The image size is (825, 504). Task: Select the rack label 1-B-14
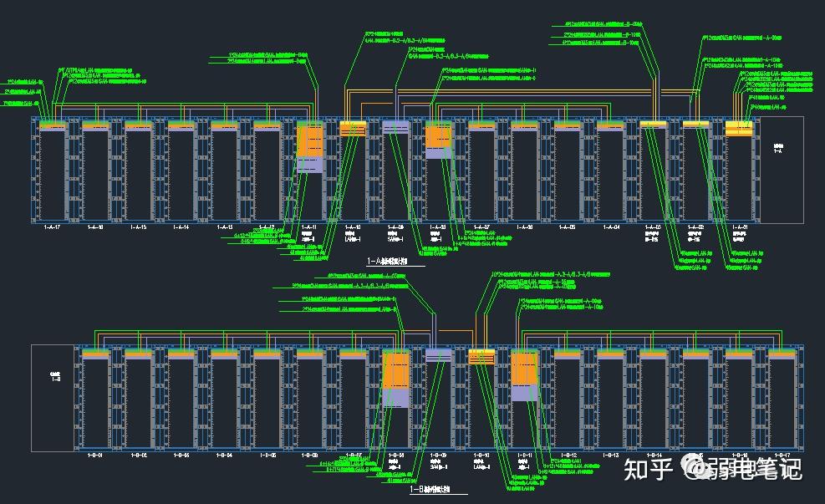pos(654,455)
